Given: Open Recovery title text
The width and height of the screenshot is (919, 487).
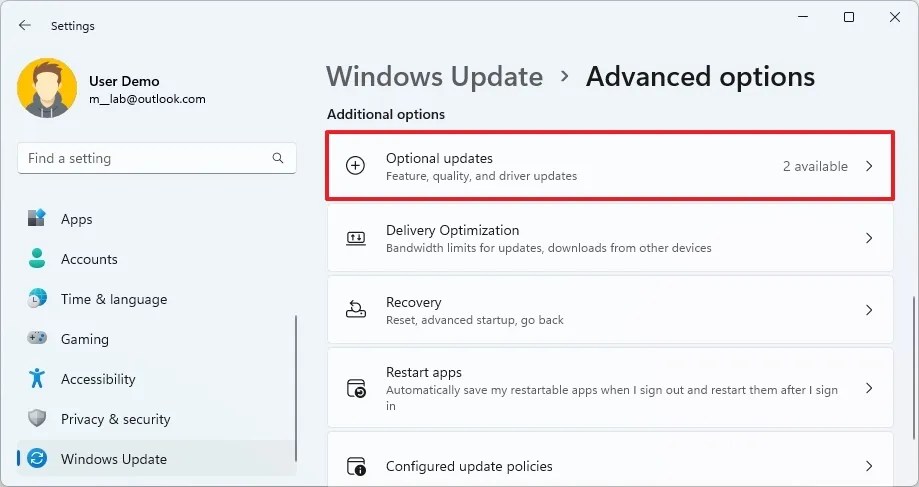Looking at the screenshot, I should click(413, 302).
